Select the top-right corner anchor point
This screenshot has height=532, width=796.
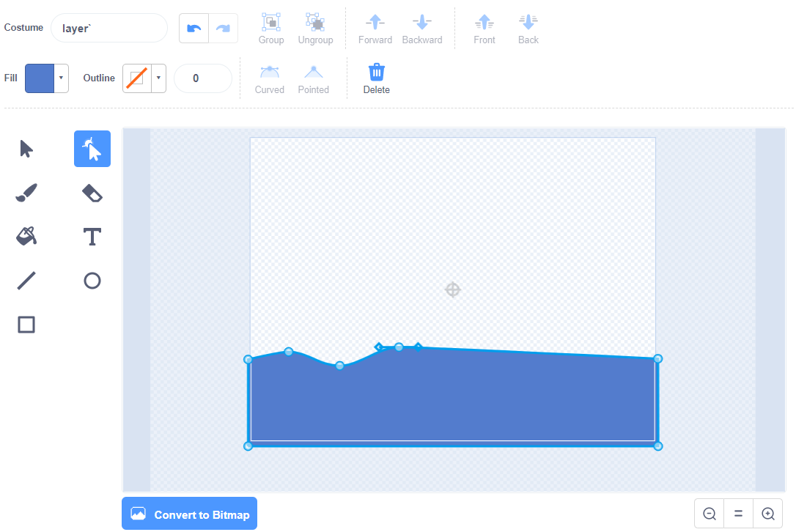click(x=658, y=359)
